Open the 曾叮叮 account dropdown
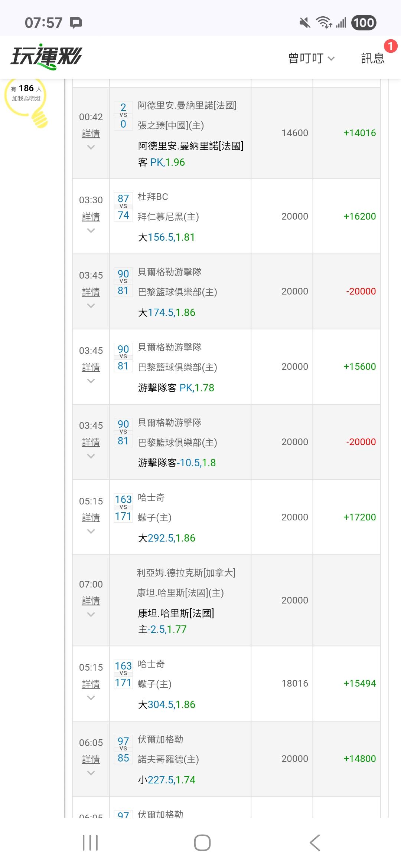 coord(311,58)
